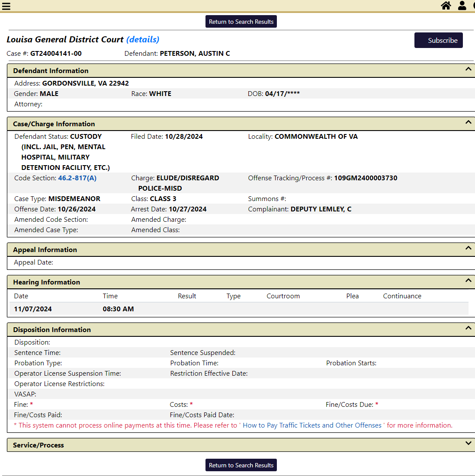Screen dimensions: 475x476
Task: Click the Continuance column header
Action: pos(402,296)
